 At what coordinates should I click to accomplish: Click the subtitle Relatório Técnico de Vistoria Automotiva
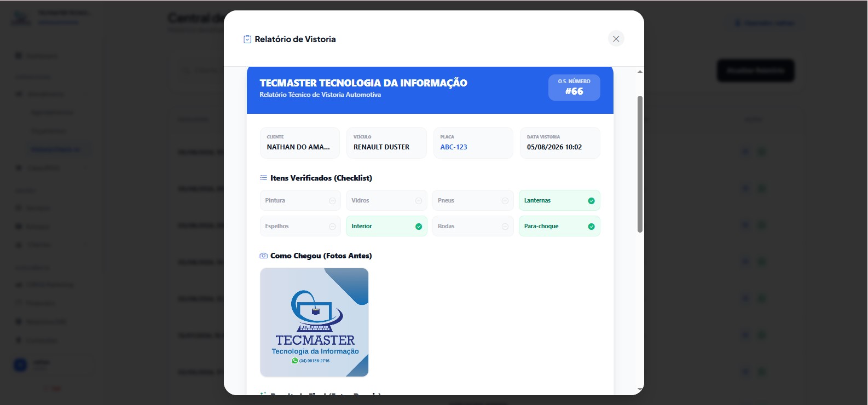[320, 95]
